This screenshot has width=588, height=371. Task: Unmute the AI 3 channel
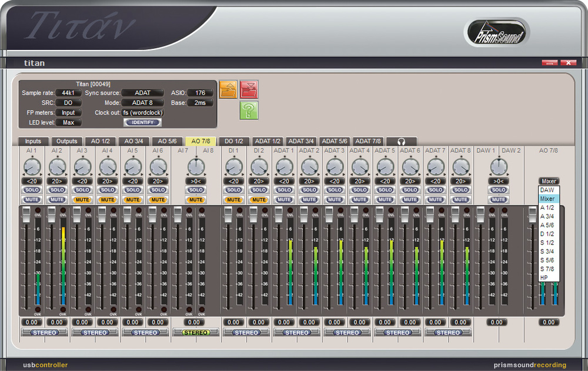click(82, 200)
